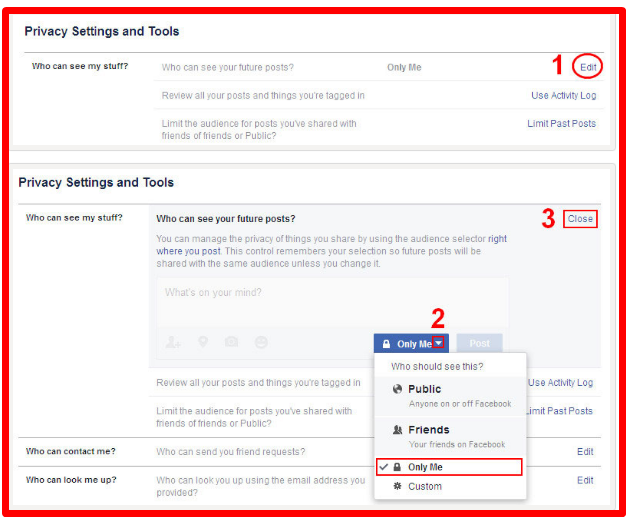Click the Close link for future posts
Image resolution: width=628 pixels, height=517 pixels.
pos(580,219)
